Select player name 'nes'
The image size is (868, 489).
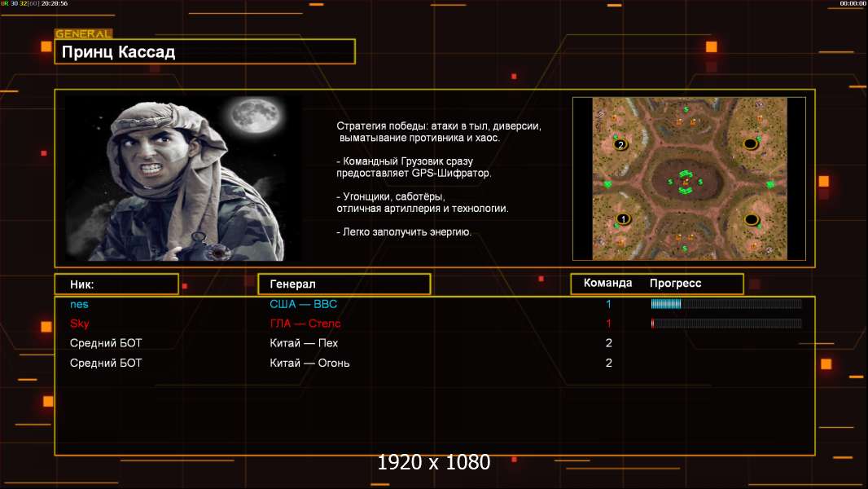(x=79, y=304)
